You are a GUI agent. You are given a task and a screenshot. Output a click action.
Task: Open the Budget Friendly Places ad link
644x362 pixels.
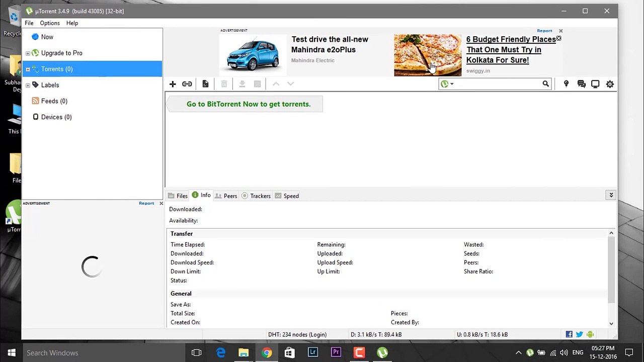coord(511,49)
